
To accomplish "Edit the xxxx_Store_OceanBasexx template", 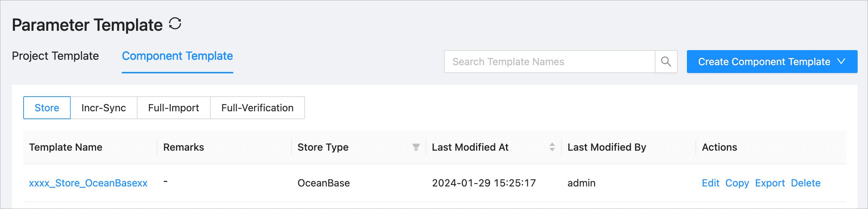I will [x=710, y=183].
